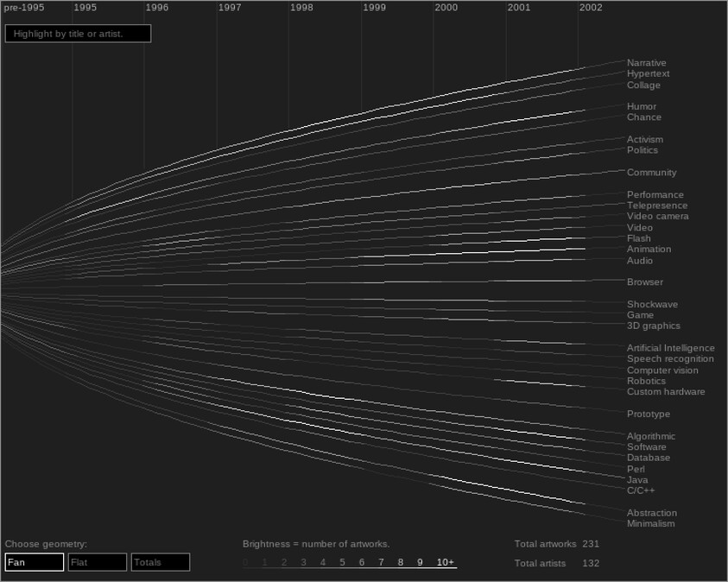Click the Shockwave category label
This screenshot has height=582, width=728.
pos(650,304)
